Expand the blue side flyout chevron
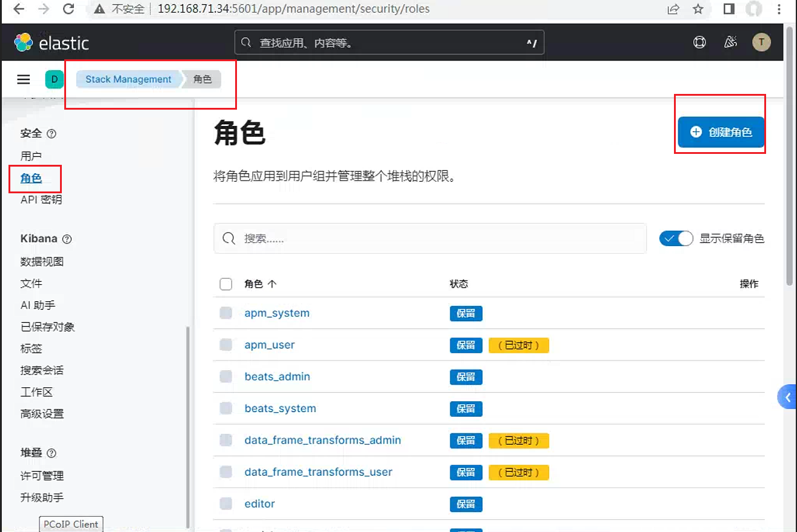797x532 pixels. [x=787, y=397]
